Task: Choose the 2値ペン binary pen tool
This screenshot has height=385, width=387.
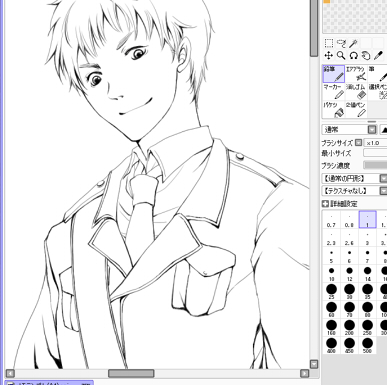Action: pyautogui.click(x=356, y=110)
